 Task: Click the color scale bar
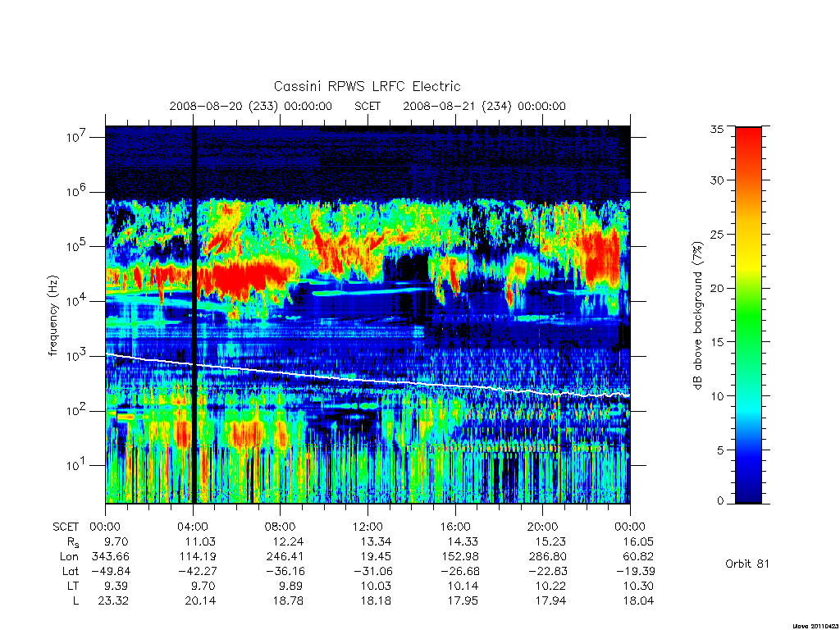pos(748,315)
